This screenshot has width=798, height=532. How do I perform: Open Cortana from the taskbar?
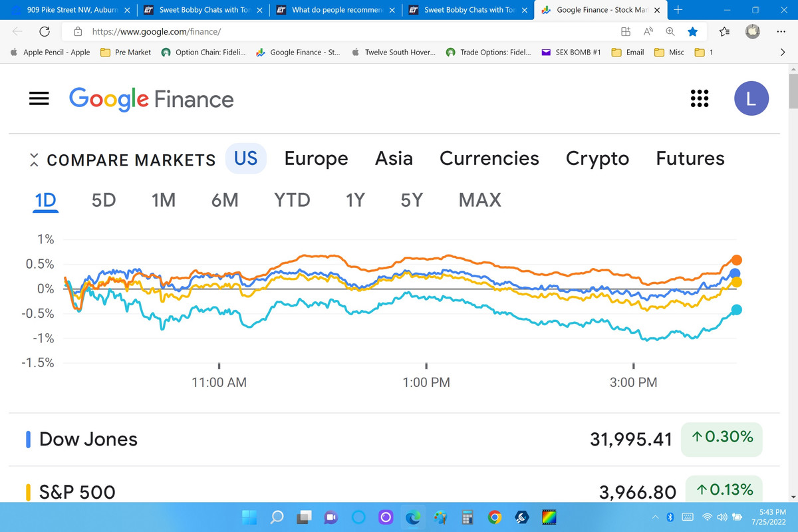point(358,517)
